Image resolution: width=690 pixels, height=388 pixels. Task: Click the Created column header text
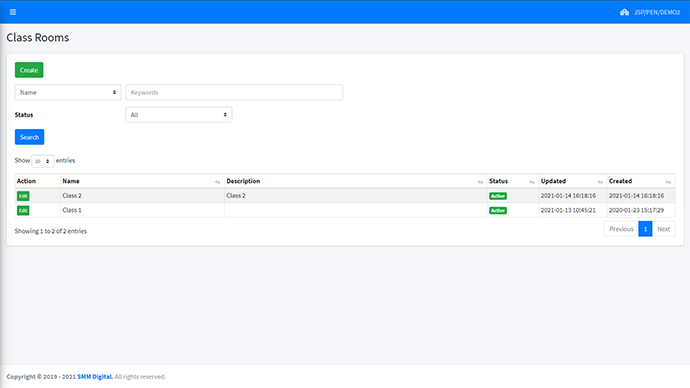(620, 181)
